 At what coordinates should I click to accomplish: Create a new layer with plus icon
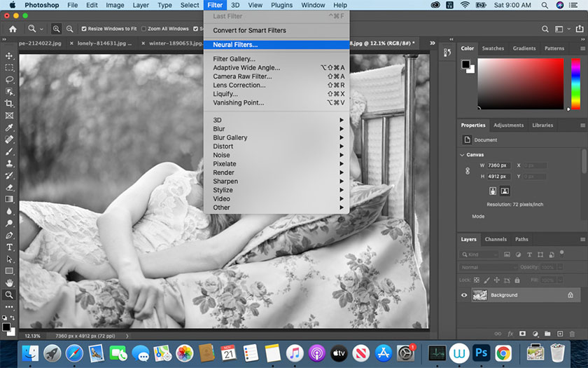pos(560,334)
